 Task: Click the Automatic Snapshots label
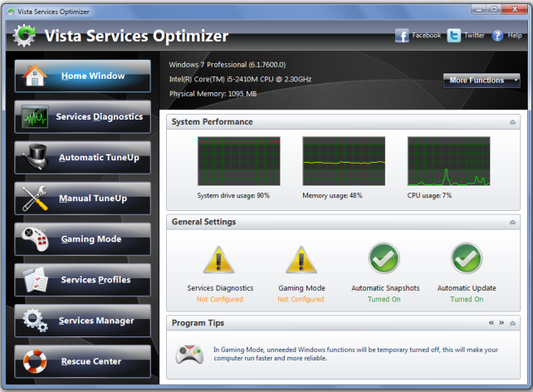385,288
